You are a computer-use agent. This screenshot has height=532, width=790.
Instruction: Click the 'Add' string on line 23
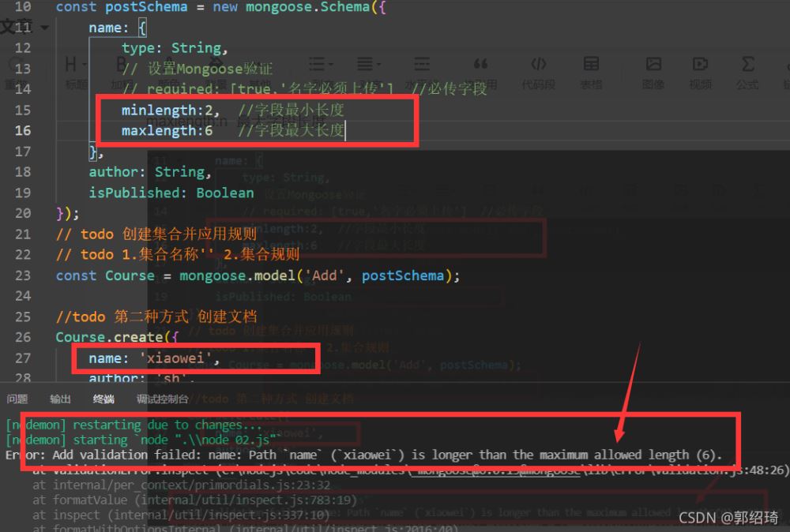[324, 275]
